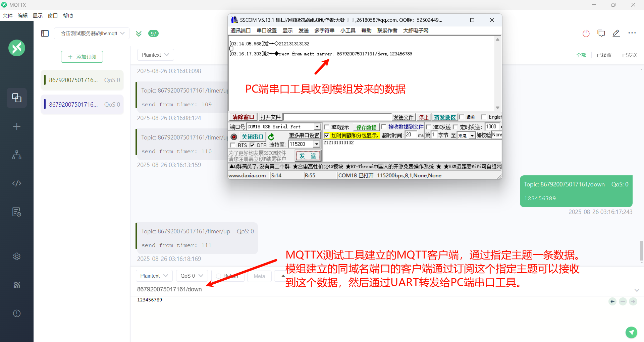This screenshot has height=342, width=644.
Task: Open the Log page icon in the MQTTX sidebar
Action: (17, 212)
